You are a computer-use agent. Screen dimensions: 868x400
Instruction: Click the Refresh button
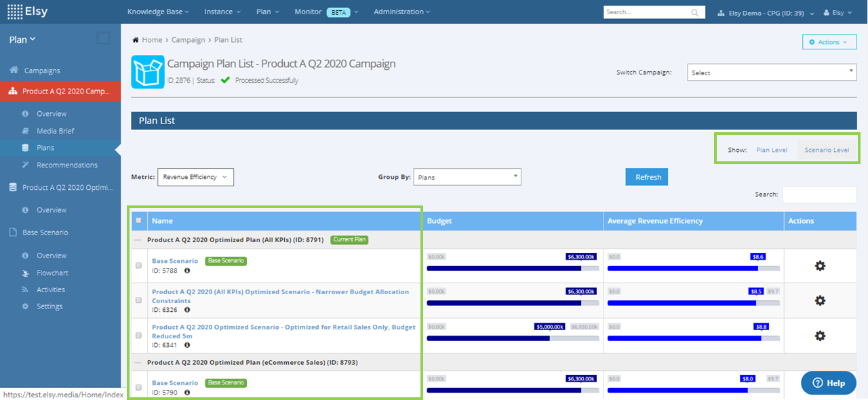[646, 176]
